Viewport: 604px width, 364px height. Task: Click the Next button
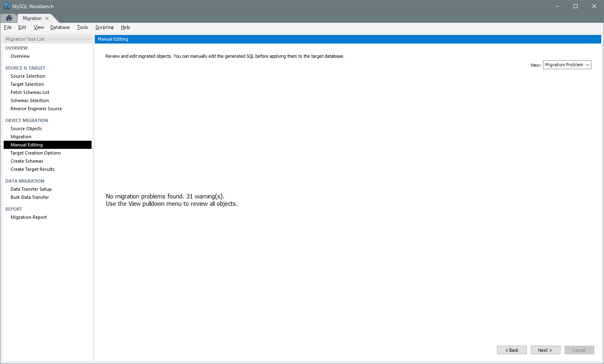(545, 350)
